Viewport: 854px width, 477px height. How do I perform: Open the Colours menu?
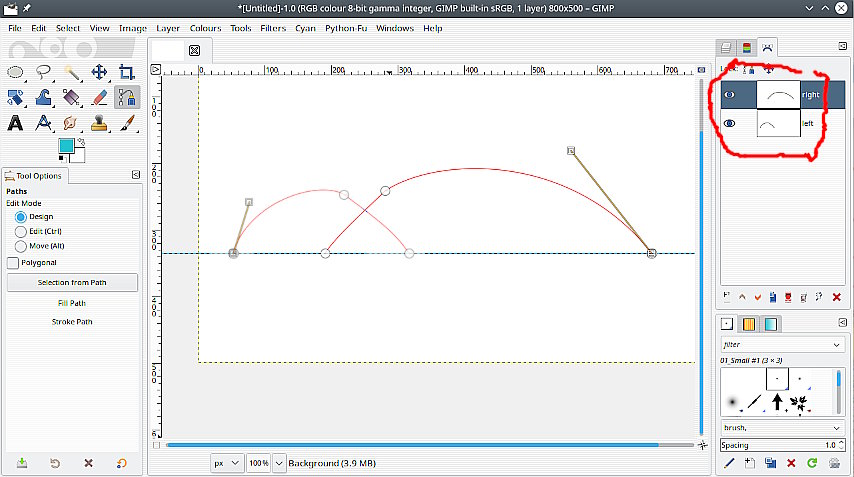pyautogui.click(x=205, y=28)
